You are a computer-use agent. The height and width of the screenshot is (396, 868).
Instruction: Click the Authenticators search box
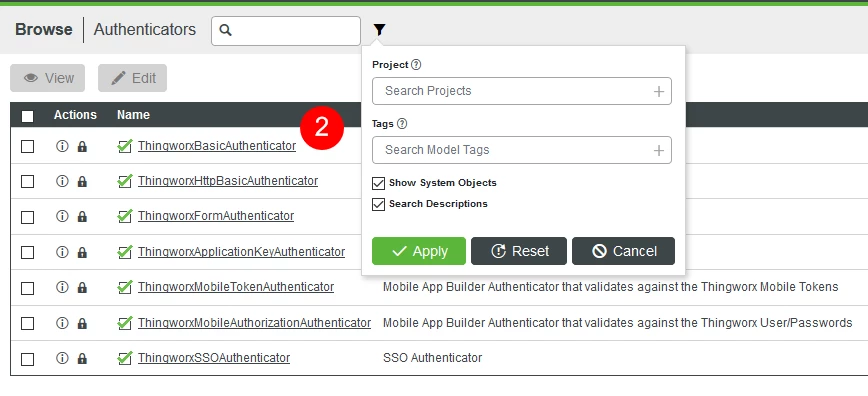[286, 31]
